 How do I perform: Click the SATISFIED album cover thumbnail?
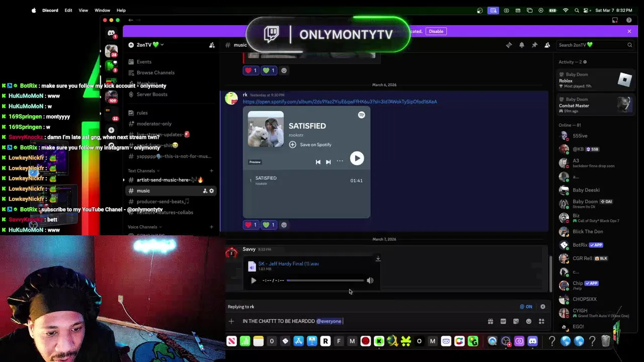point(266,129)
